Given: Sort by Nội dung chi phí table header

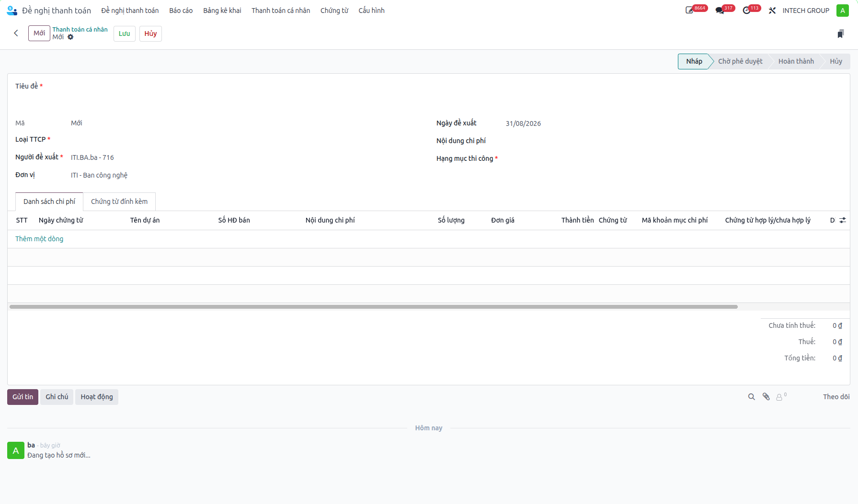Looking at the screenshot, I should (330, 220).
